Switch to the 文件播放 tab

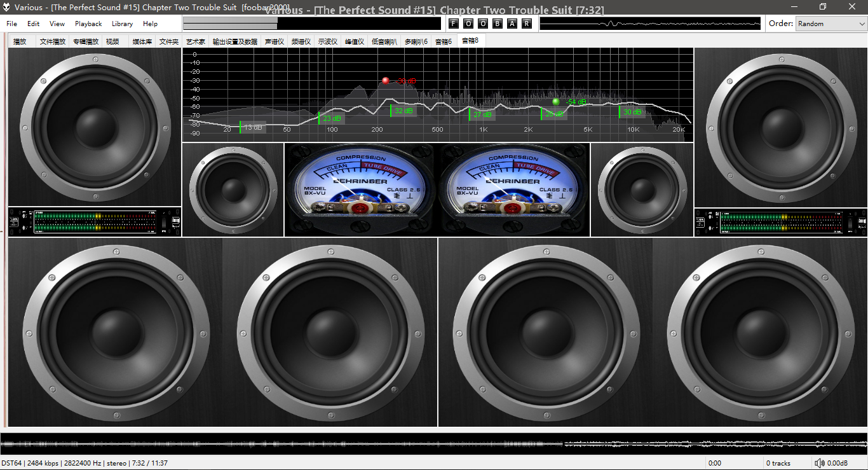[53, 41]
